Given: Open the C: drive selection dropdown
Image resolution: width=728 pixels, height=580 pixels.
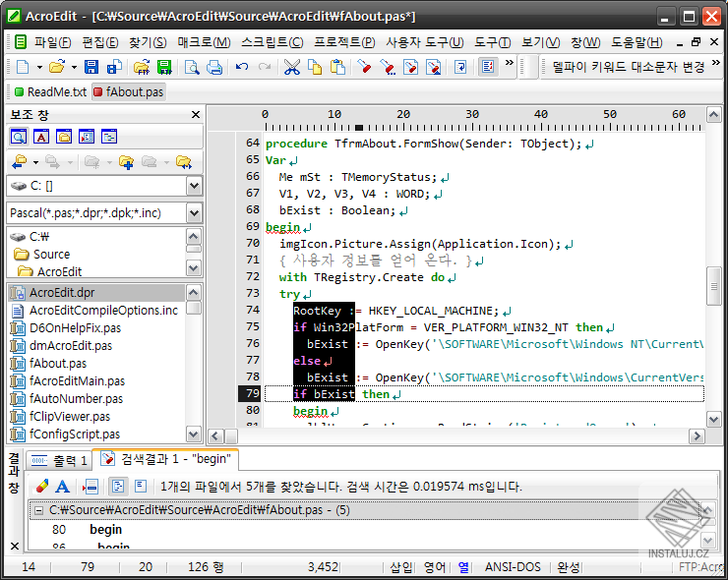Looking at the screenshot, I should pos(194,186).
